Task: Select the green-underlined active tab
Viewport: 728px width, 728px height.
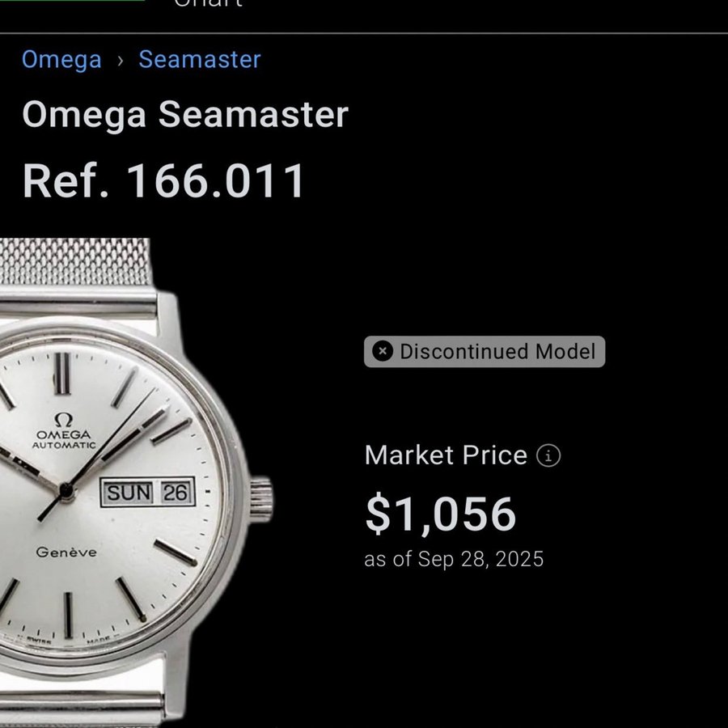Action: [x=72, y=1]
